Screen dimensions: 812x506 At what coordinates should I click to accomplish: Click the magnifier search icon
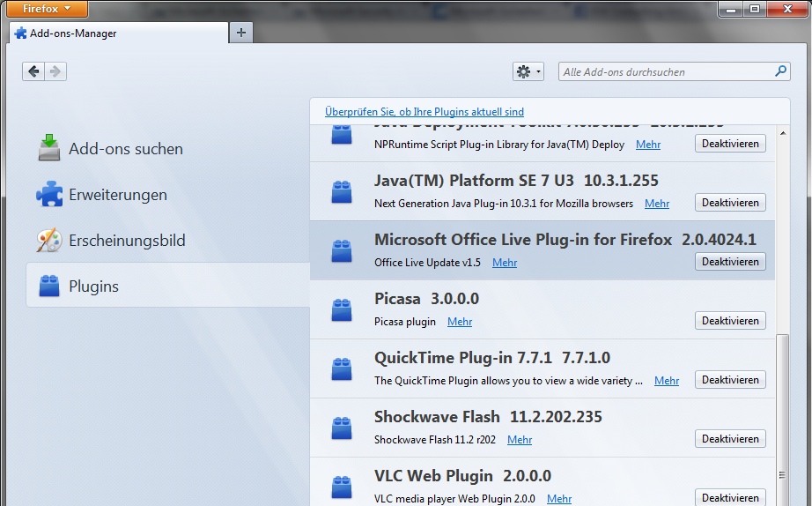coord(780,71)
